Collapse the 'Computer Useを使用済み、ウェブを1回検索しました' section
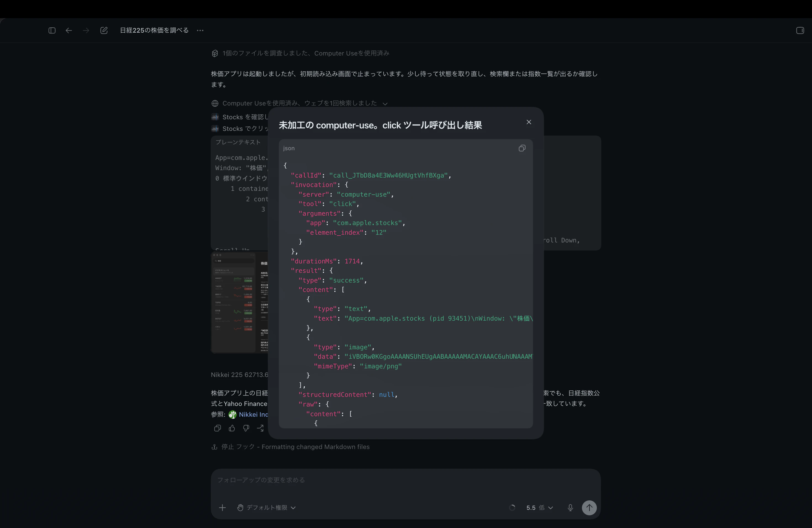This screenshot has width=812, height=528. tap(300, 103)
